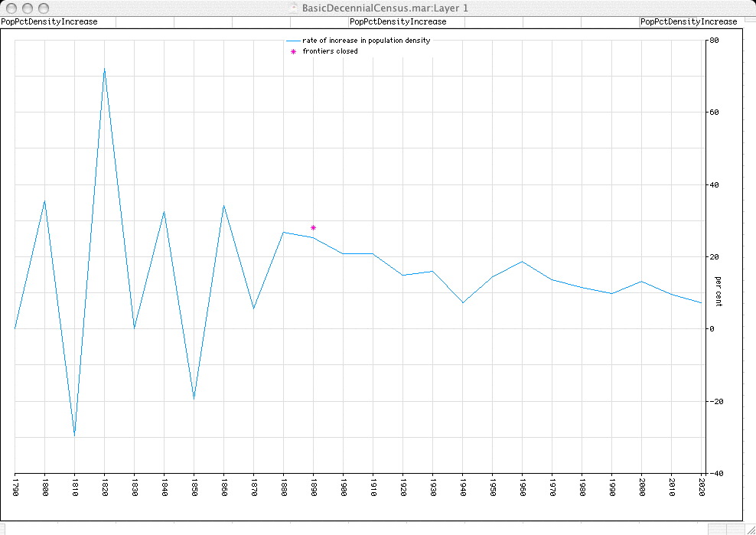The width and height of the screenshot is (756, 535).
Task: Click the 2020 label on the x-axis
Action: pyautogui.click(x=702, y=488)
